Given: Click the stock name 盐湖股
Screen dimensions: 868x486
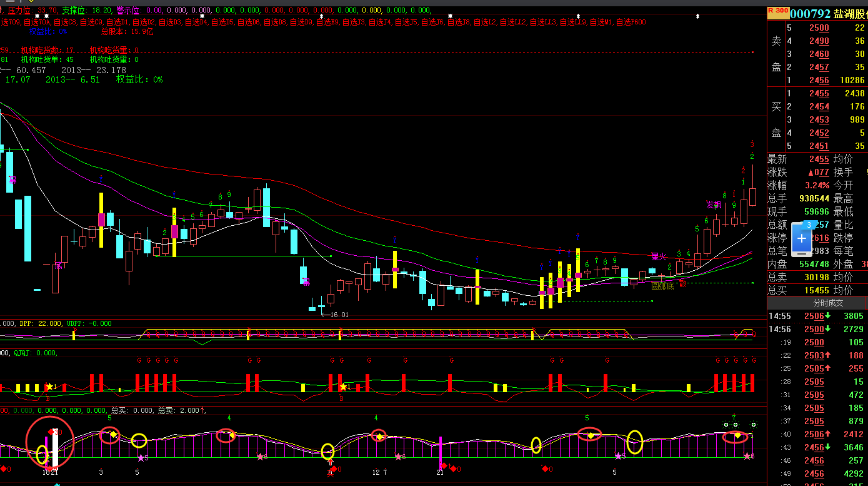Looking at the screenshot, I should (x=850, y=14).
